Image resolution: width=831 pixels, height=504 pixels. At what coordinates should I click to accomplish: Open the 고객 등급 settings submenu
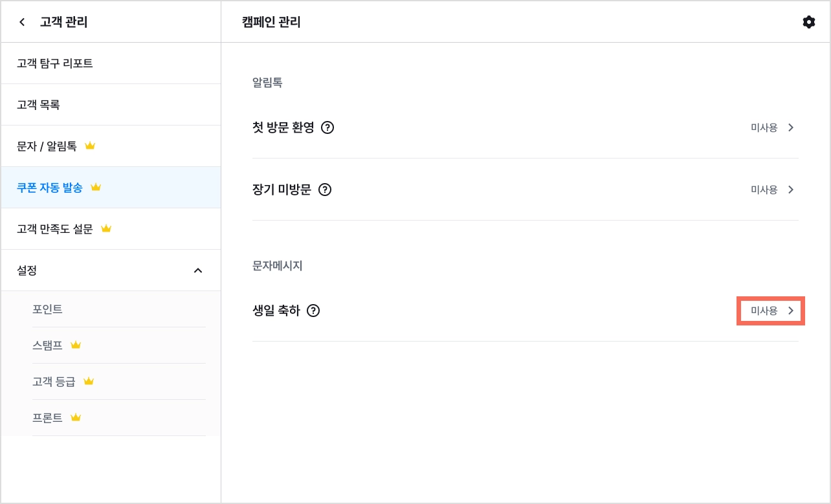[x=119, y=381]
